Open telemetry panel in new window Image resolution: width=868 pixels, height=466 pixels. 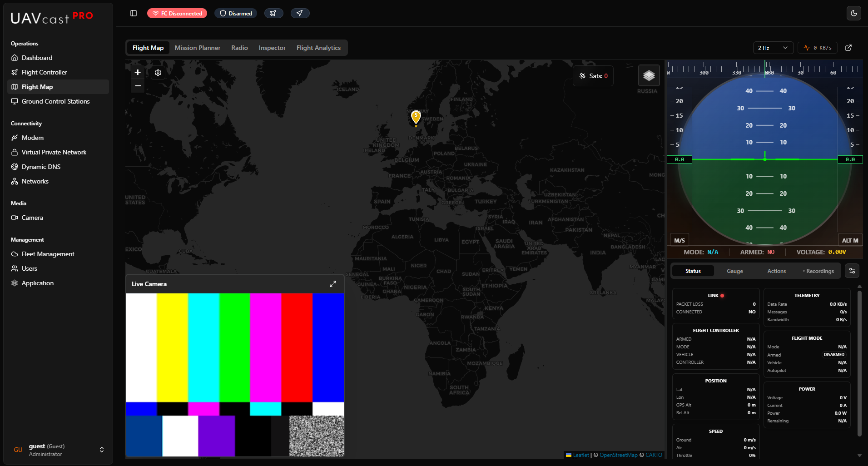tap(848, 48)
